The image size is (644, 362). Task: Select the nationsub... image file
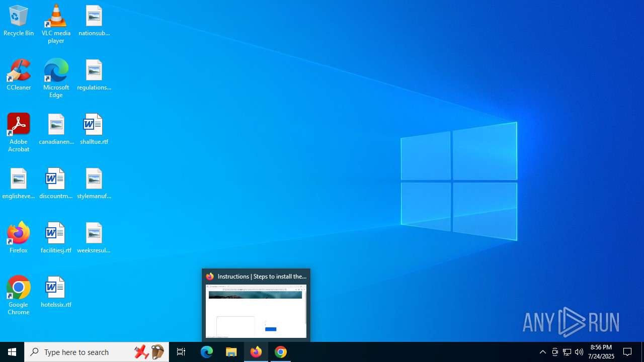click(94, 21)
